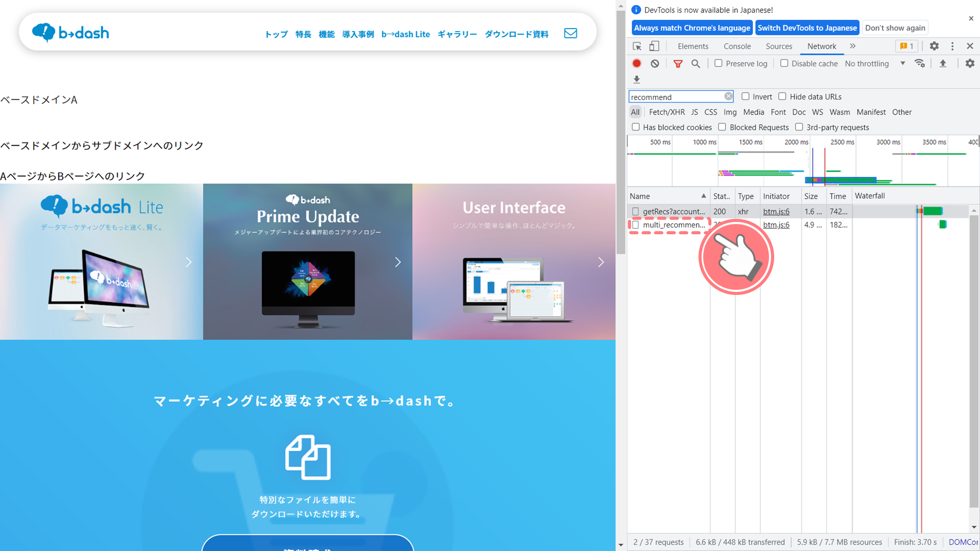Open the トップ nav link
The height and width of the screenshot is (551, 980).
coord(276,34)
